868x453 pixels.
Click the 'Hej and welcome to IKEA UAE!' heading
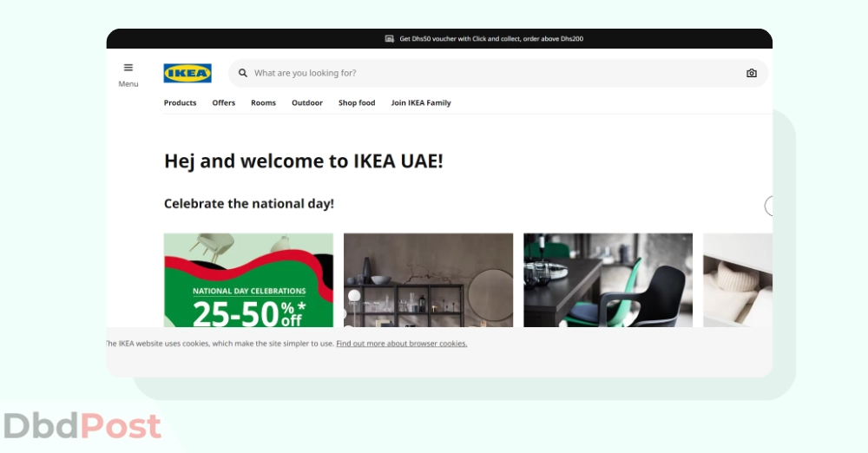pos(304,161)
